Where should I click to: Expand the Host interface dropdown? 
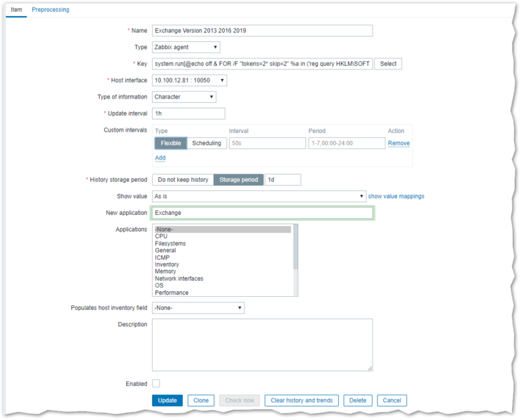pyautogui.click(x=189, y=80)
